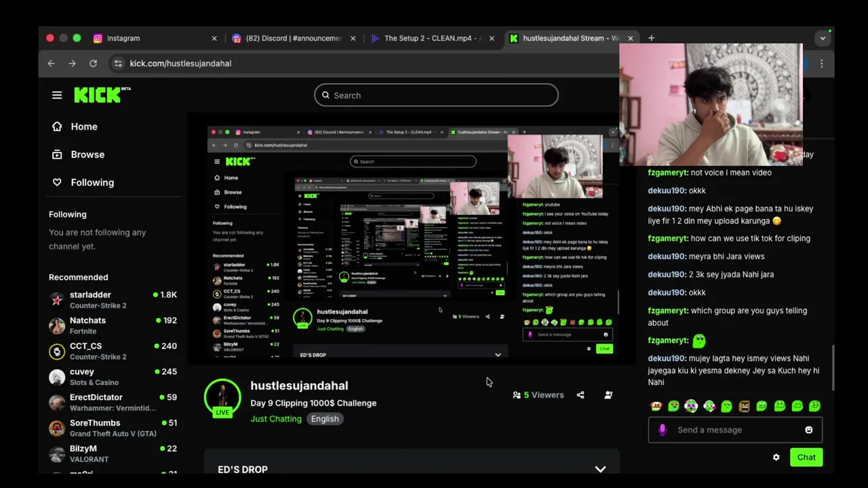Open a new browser tab

(x=651, y=38)
